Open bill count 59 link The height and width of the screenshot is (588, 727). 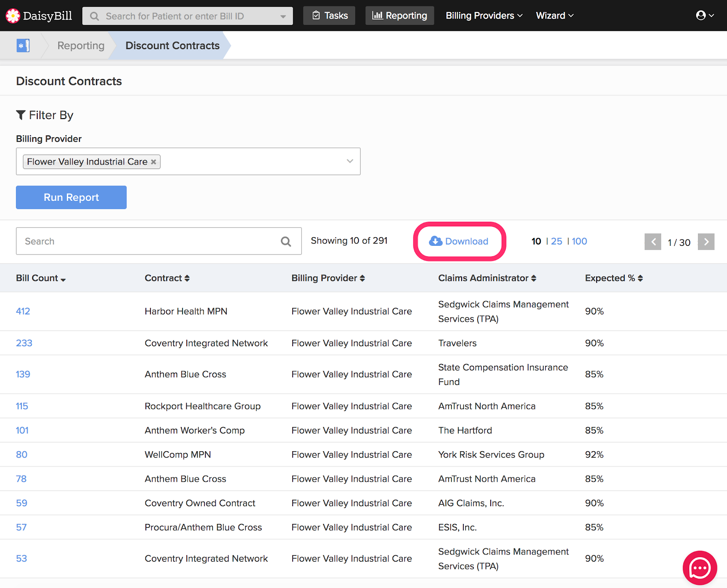(21, 503)
